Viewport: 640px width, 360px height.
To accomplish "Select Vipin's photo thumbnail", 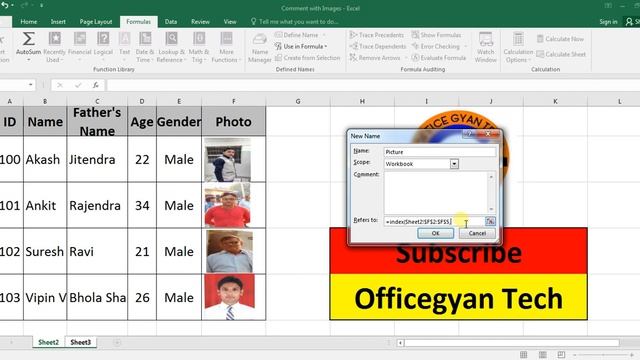I will (229, 297).
